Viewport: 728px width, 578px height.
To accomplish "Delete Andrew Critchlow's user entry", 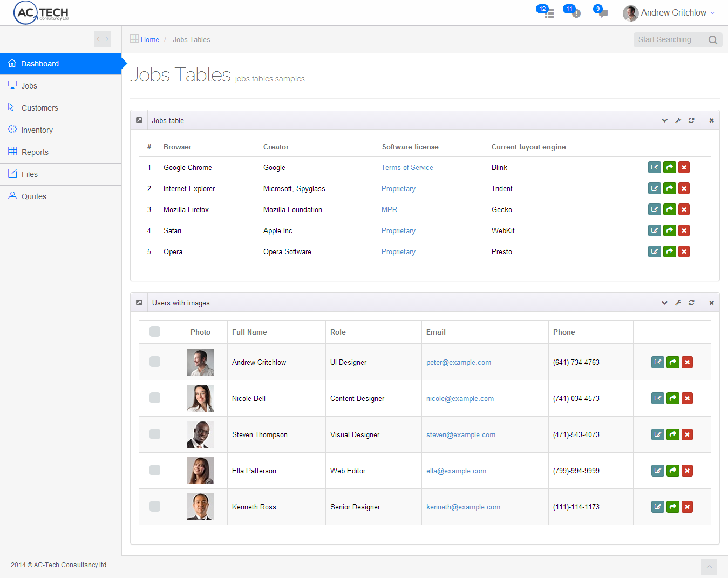I will (x=687, y=362).
